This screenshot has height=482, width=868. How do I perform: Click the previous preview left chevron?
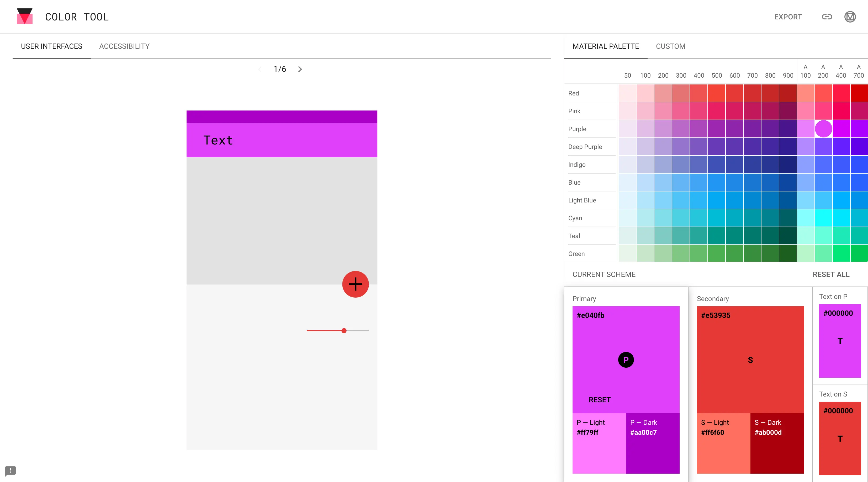click(x=260, y=69)
